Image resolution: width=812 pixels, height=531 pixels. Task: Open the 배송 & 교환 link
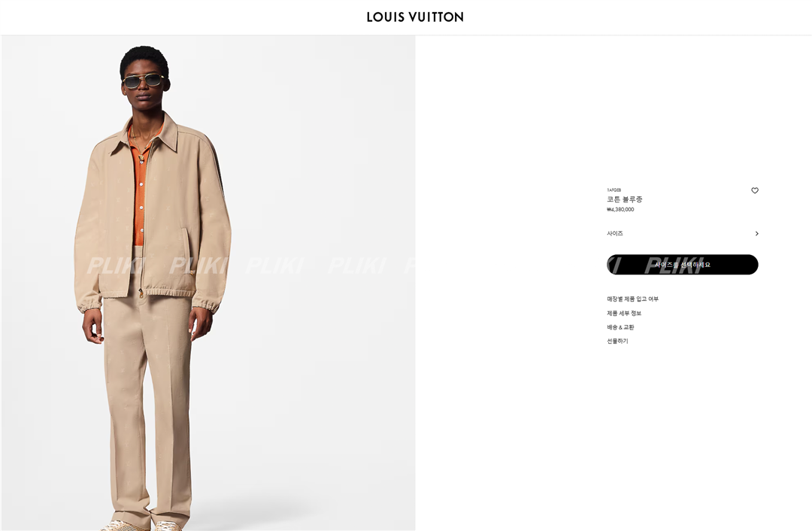pyautogui.click(x=620, y=327)
